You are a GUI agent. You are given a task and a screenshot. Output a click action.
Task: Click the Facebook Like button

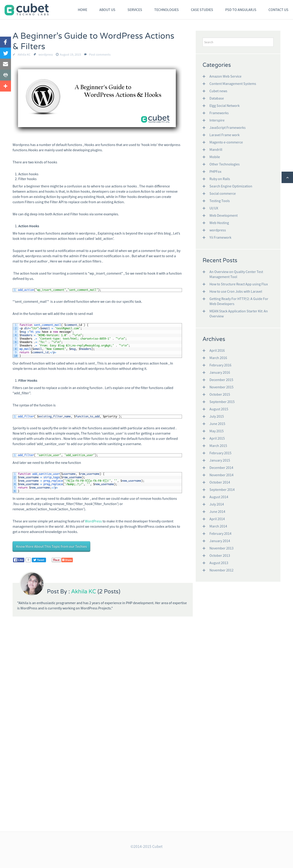[19, 560]
